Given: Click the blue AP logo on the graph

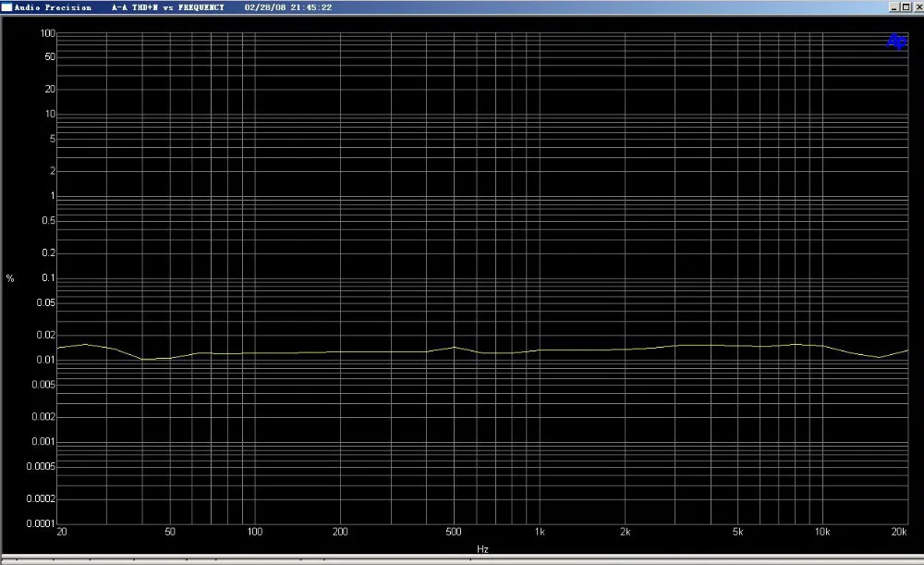Looking at the screenshot, I should 897,42.
